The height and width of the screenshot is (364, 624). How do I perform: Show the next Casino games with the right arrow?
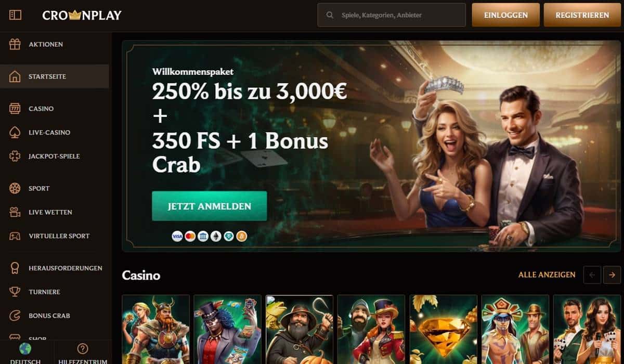tap(612, 275)
